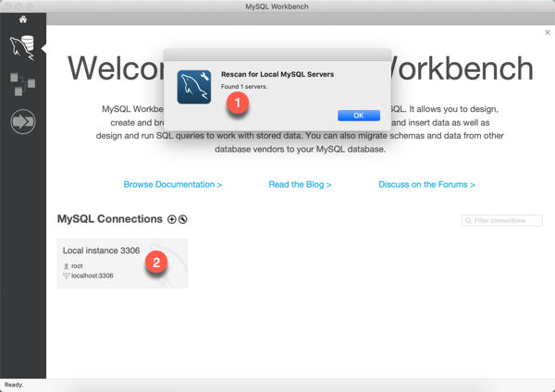Click the MySQL Workbench window title

coord(277,6)
